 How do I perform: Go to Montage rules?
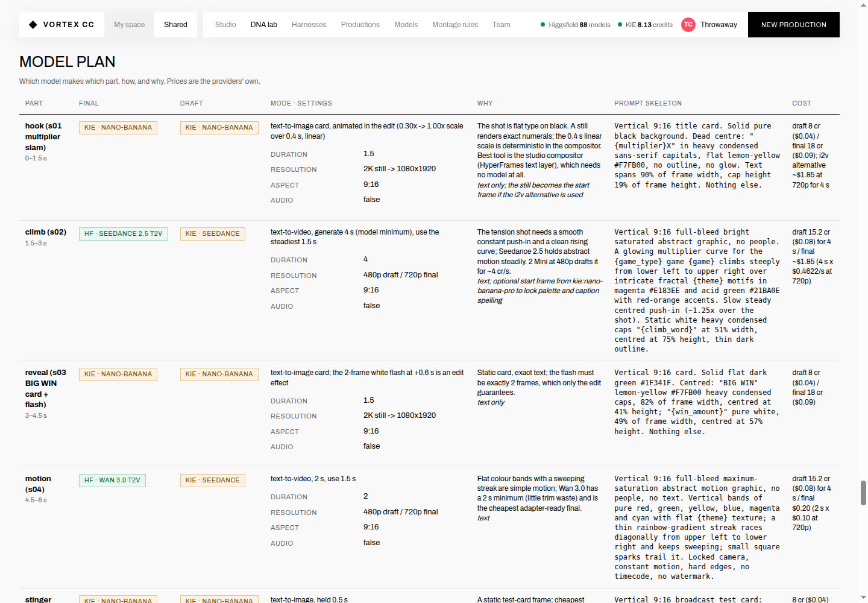[x=455, y=25]
